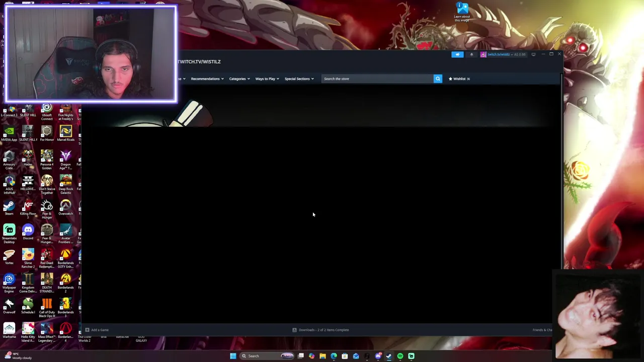Open the Steam announcements megaphone button
Image resolution: width=644 pixels, height=362 pixels.
tap(457, 54)
